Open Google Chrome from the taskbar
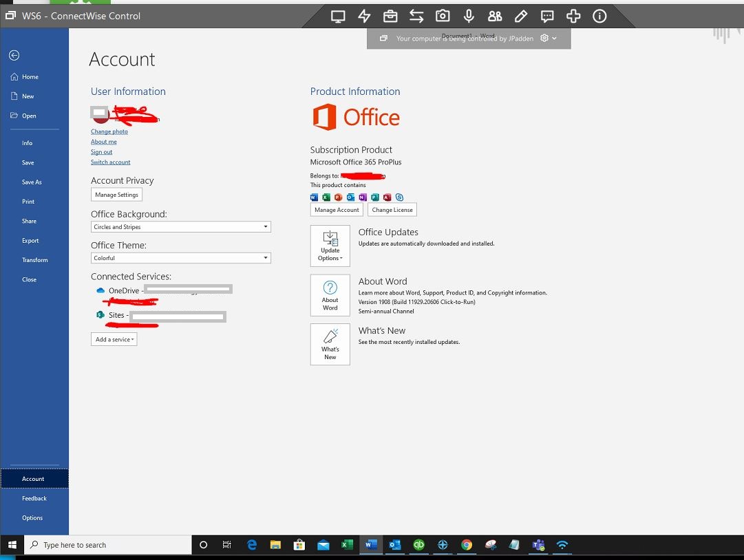744x560 pixels. pos(467,545)
